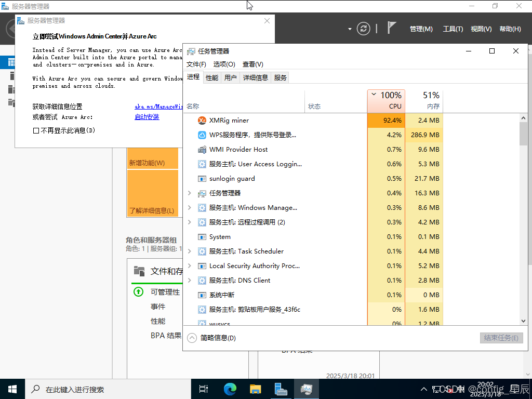Screen dimensions: 532x399
Task: Click the 新增功能(W) tile
Action: 153,158
